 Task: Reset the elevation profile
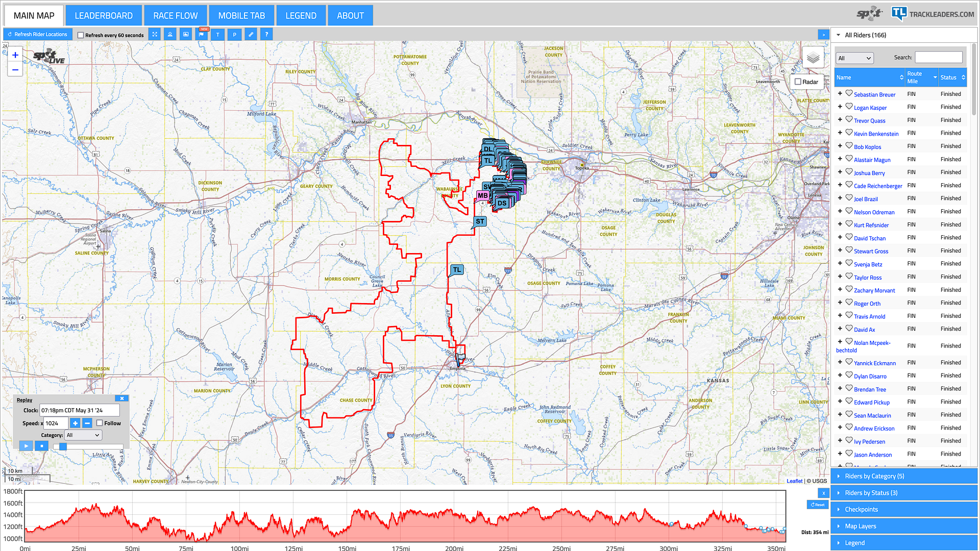click(818, 505)
